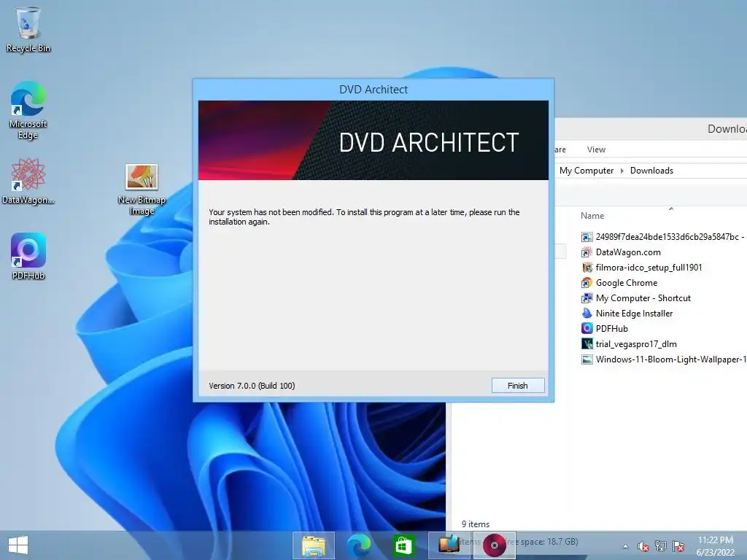Select the filmora-idco_setup_full1901 installer file
Image resolution: width=747 pixels, height=560 pixels.
point(641,267)
